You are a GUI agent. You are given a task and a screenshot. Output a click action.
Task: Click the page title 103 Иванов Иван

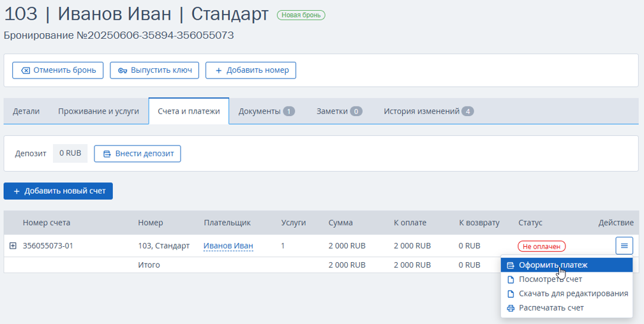coord(136,15)
